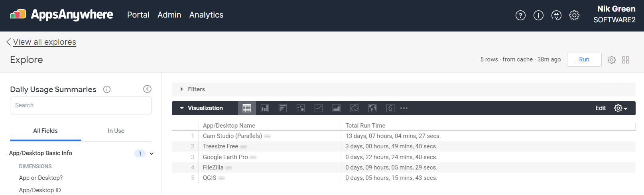Sort by Total Run Time column header

365,126
